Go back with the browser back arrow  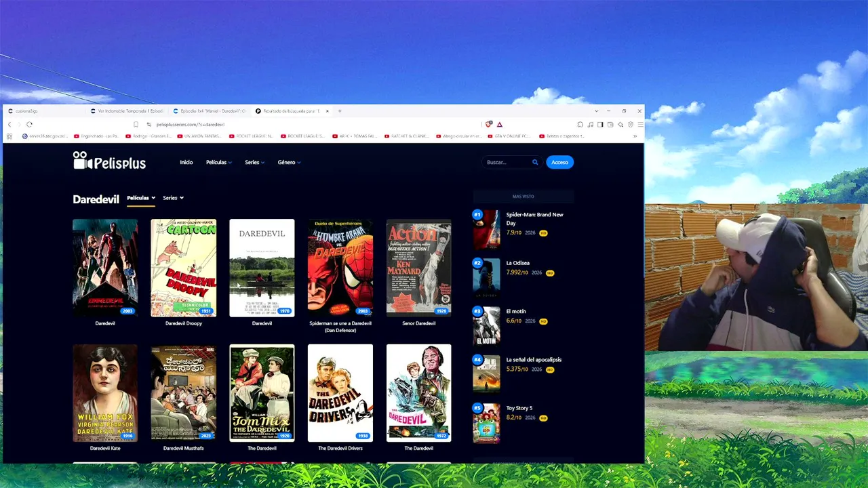click(x=9, y=124)
